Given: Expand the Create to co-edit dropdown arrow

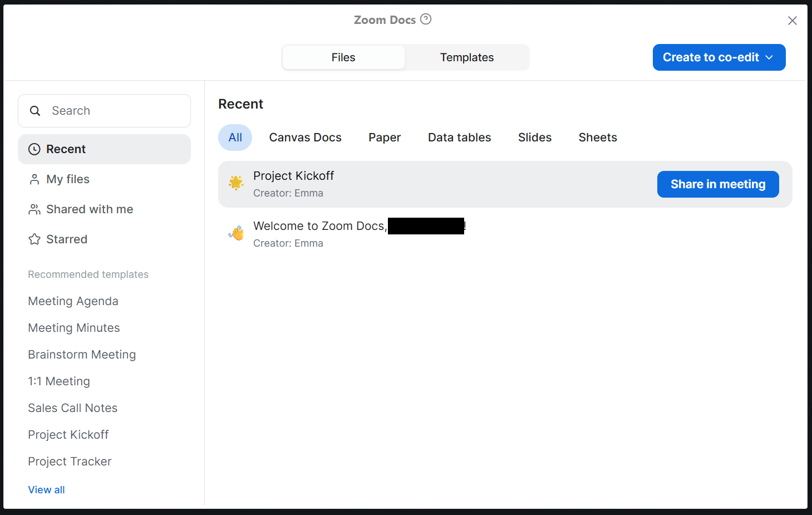Looking at the screenshot, I should pos(769,57).
